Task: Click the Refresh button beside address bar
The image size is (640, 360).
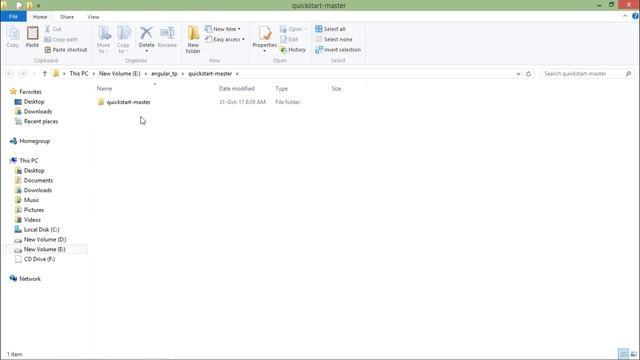Action: [529, 74]
